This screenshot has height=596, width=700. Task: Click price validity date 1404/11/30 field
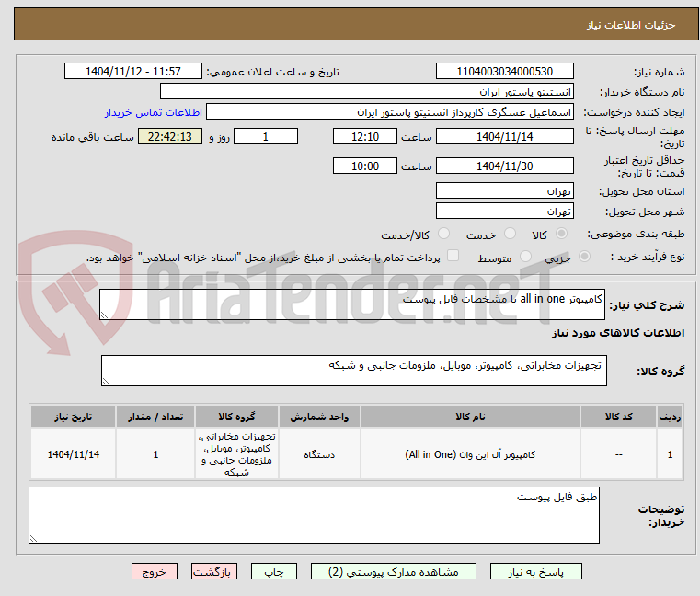tap(504, 166)
